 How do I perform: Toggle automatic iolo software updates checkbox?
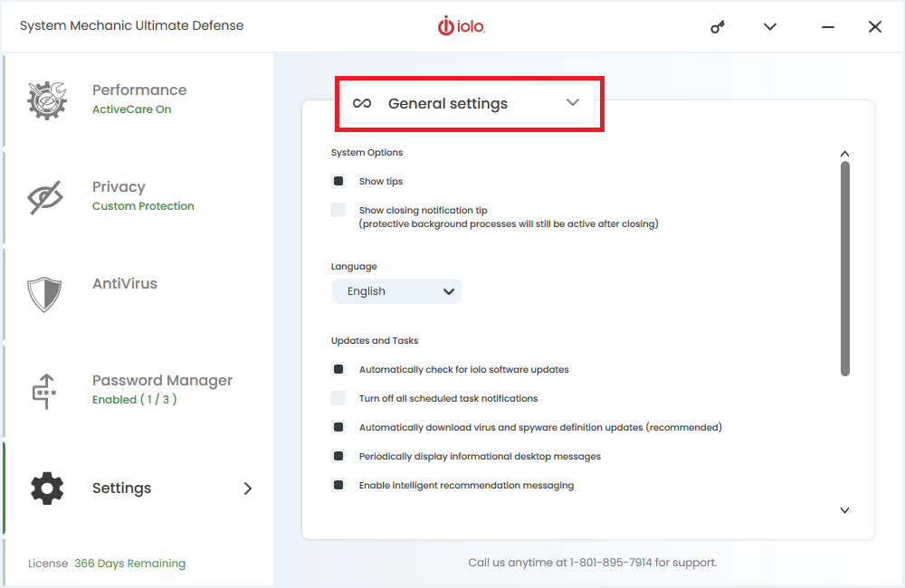(338, 369)
